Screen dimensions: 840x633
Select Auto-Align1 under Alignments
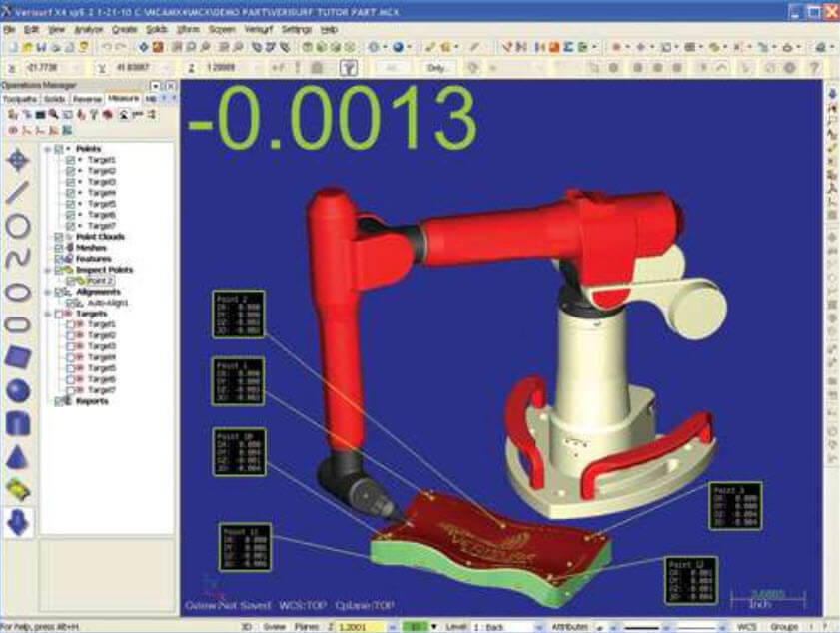click(108, 303)
